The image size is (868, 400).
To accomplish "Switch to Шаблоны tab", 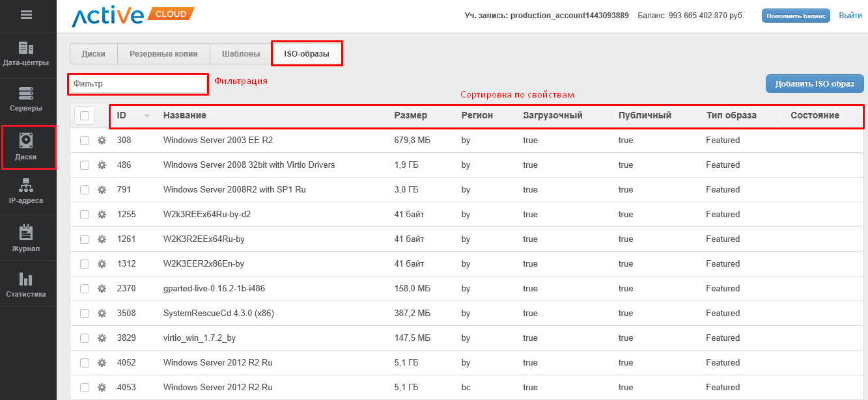I will [240, 54].
